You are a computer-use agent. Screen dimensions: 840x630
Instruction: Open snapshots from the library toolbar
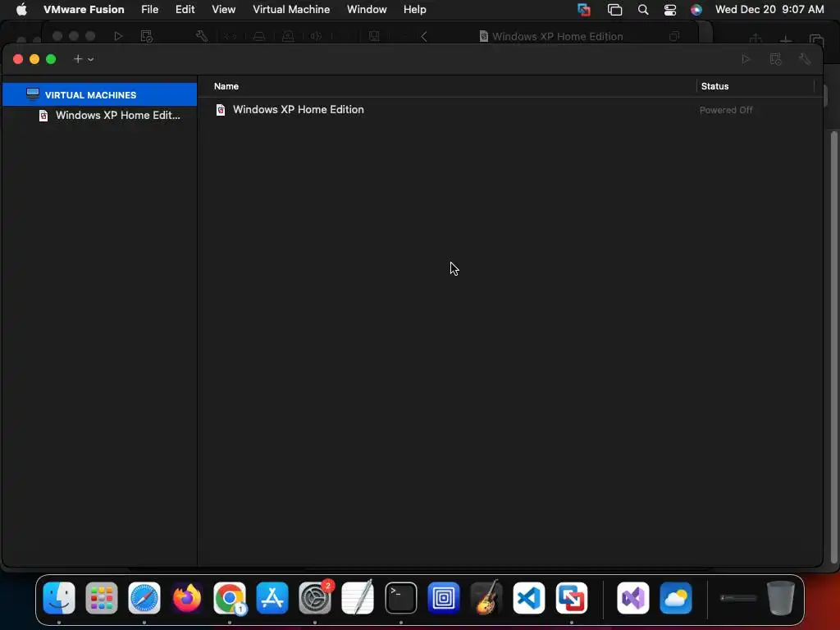[x=775, y=59]
